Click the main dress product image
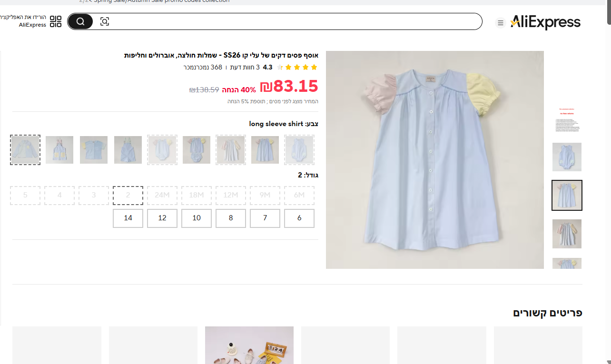This screenshot has height=364, width=611. click(434, 160)
